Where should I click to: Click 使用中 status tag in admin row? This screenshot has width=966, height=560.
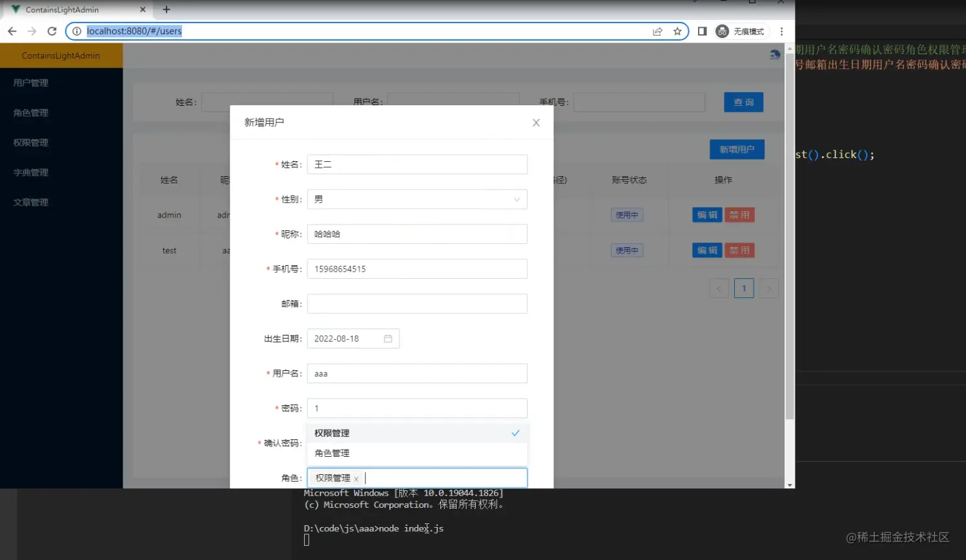tap(627, 215)
